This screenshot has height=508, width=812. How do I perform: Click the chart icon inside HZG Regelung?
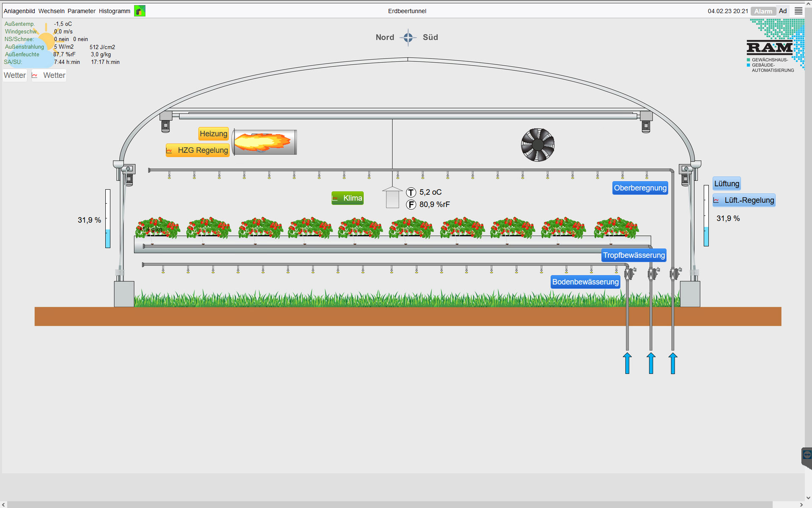[x=170, y=150]
